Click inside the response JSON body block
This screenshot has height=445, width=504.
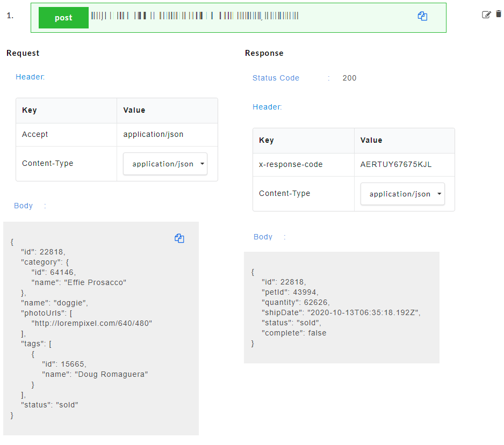[x=341, y=311]
